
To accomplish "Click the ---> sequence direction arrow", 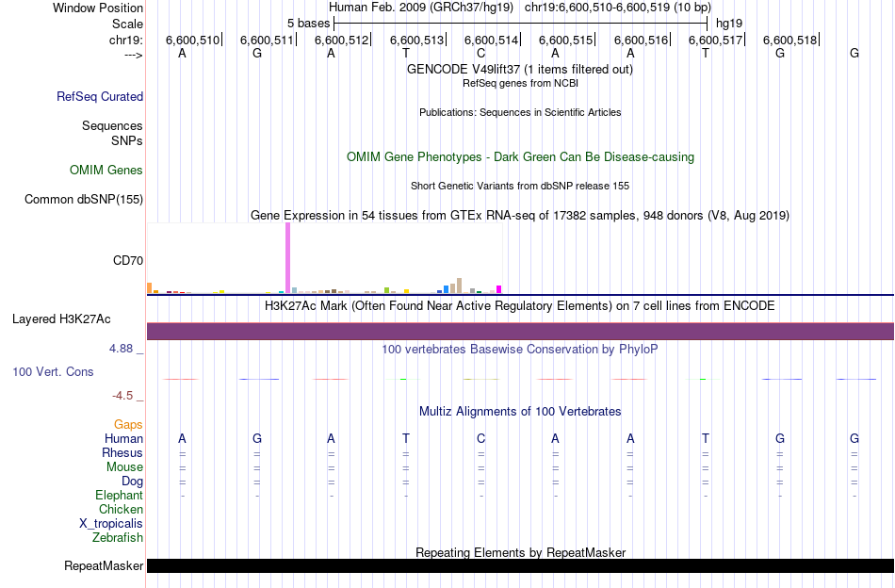I will (x=133, y=55).
